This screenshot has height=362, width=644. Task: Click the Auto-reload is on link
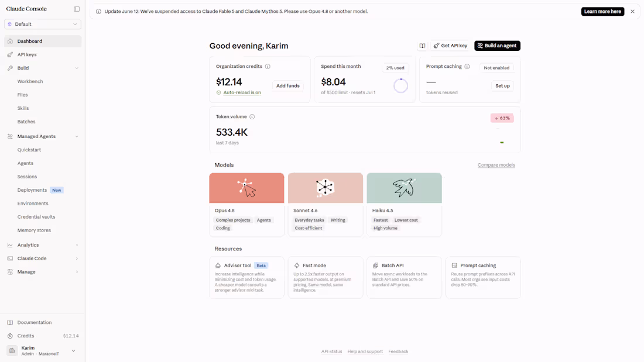[x=242, y=93]
